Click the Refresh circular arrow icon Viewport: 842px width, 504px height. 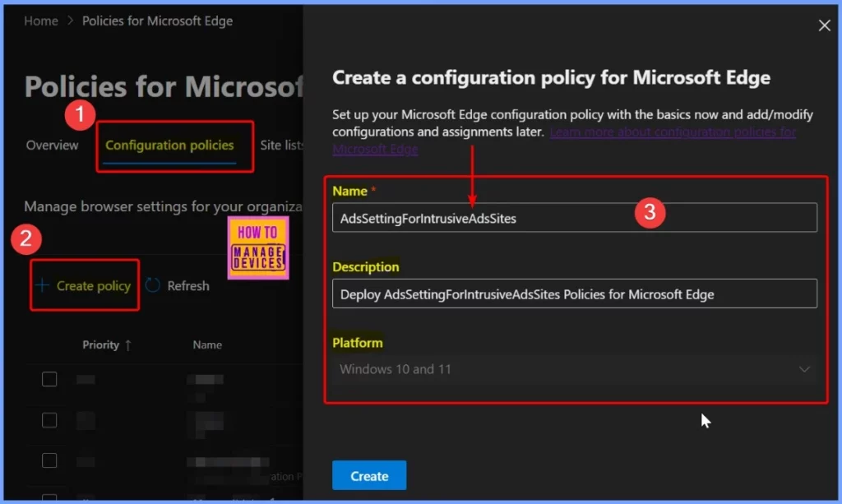click(x=152, y=285)
